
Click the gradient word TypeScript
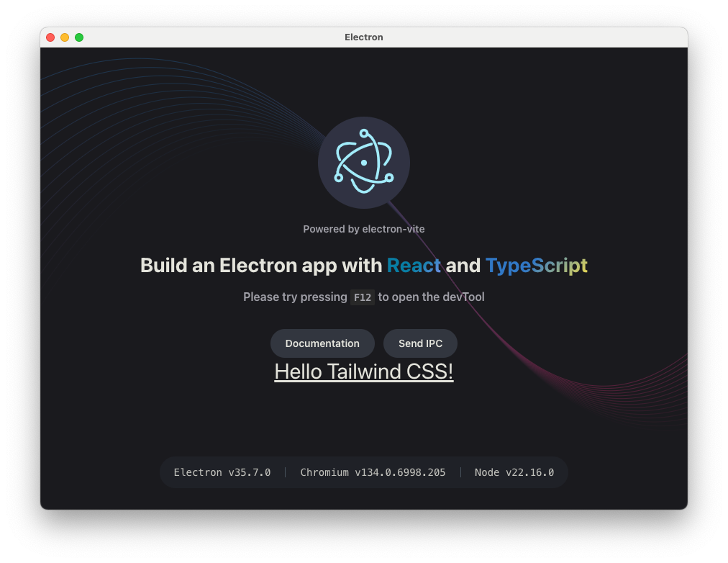536,265
